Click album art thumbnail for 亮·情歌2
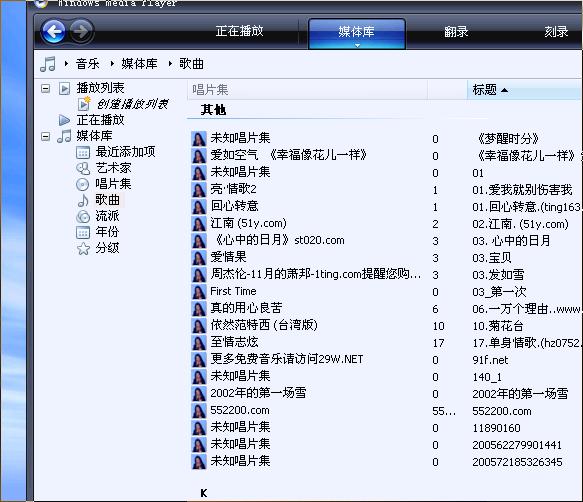Image resolution: width=583 pixels, height=502 pixels. click(x=199, y=190)
